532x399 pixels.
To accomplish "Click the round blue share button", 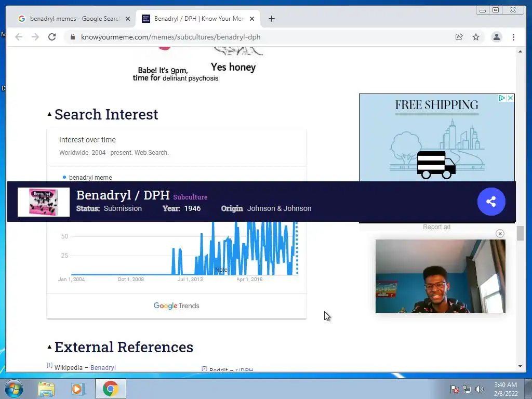I will pos(491,202).
